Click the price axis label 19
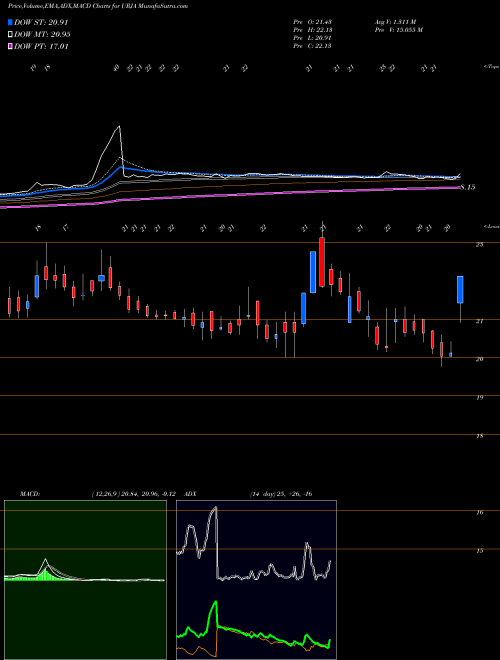This screenshot has width=500, height=660. pyautogui.click(x=479, y=397)
